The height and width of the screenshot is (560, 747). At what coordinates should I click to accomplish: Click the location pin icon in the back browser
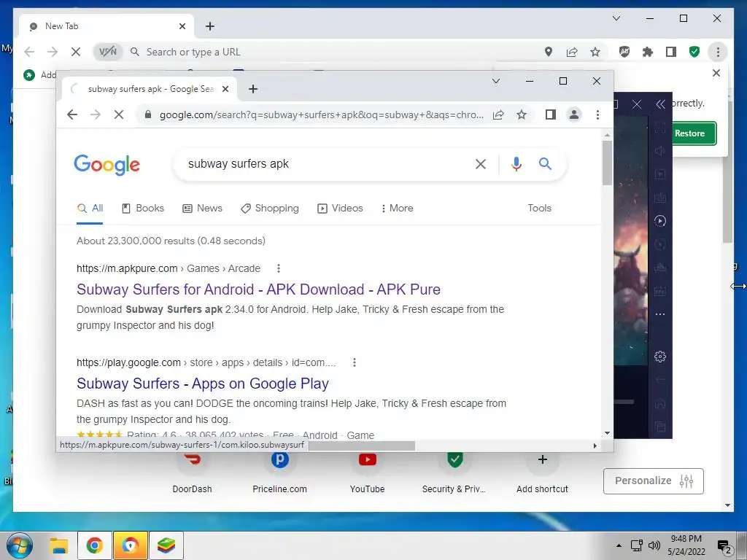549,52
